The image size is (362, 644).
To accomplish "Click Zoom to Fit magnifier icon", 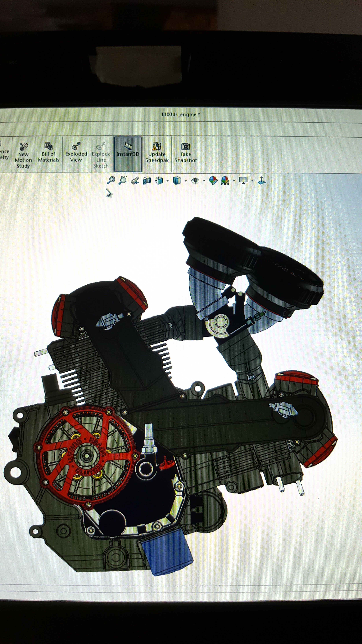I will pos(111,180).
